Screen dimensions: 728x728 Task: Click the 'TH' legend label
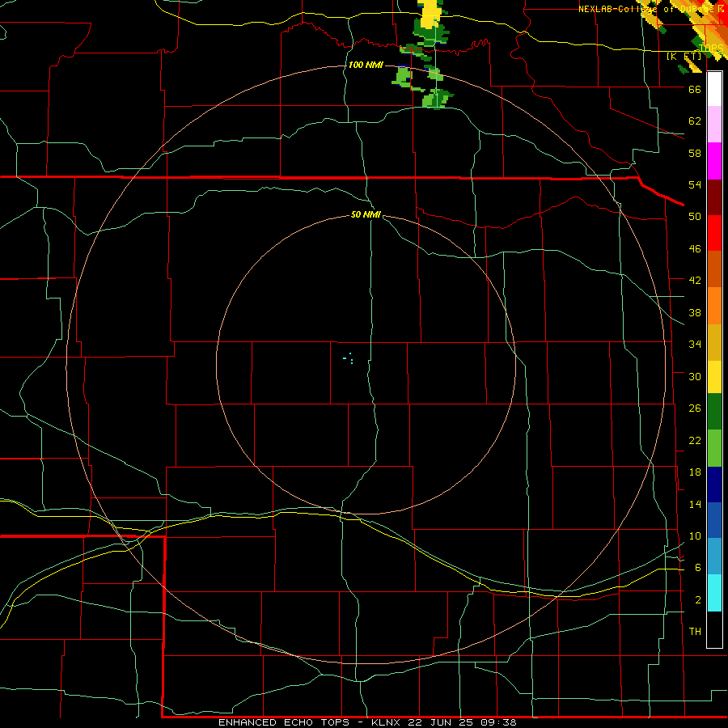pyautogui.click(x=695, y=632)
